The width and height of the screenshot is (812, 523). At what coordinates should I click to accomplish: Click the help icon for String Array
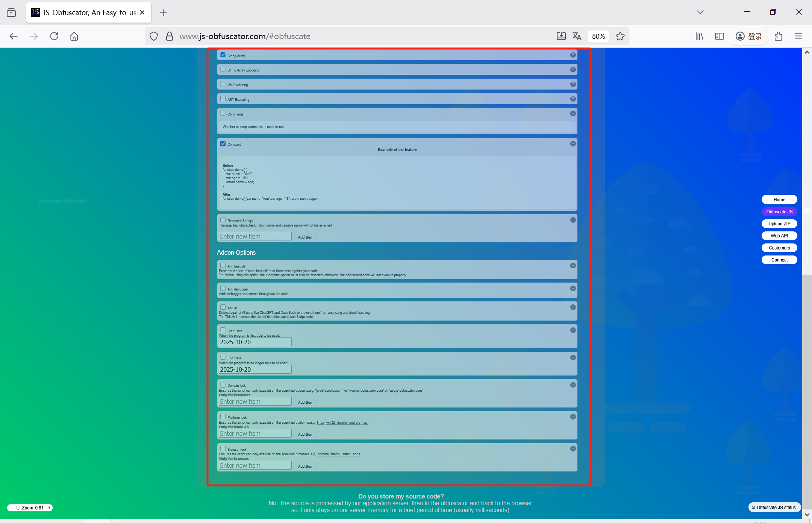573,55
